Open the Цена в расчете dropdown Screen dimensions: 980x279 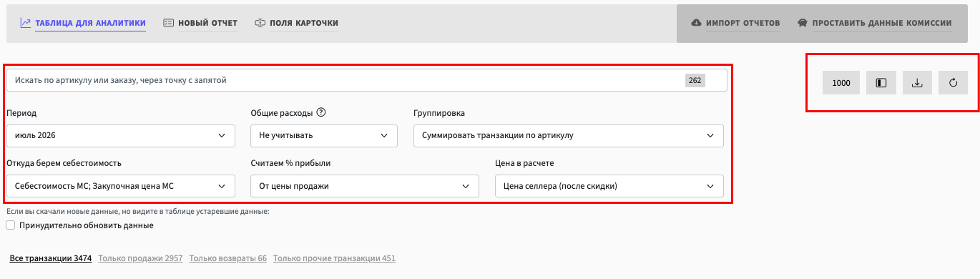tap(609, 186)
